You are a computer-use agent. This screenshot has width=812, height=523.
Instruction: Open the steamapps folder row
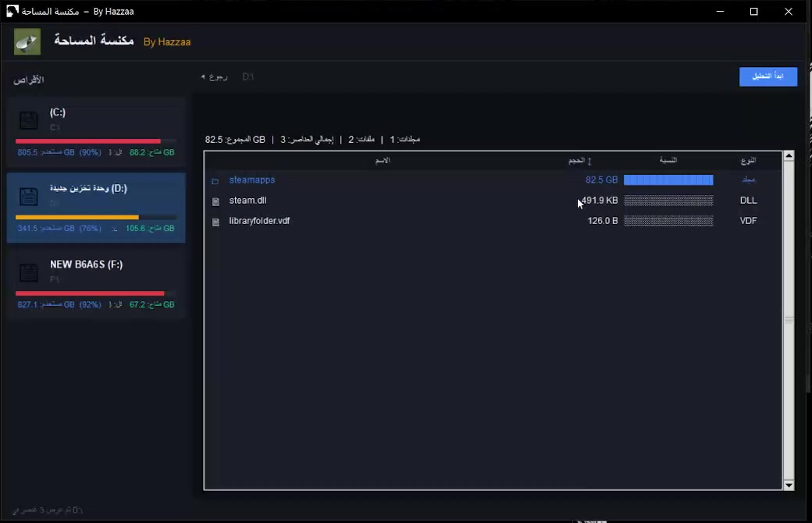tap(493, 180)
